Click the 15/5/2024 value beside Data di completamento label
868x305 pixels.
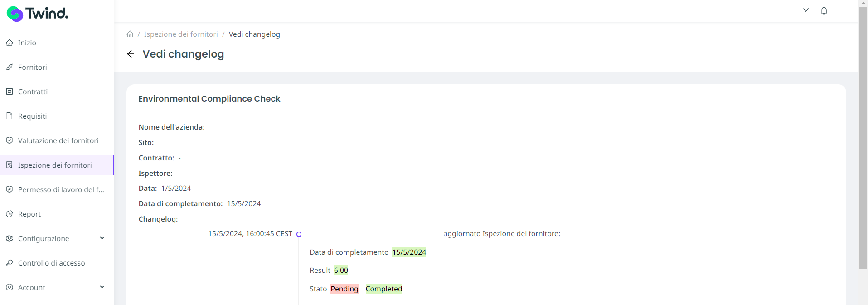(x=244, y=204)
